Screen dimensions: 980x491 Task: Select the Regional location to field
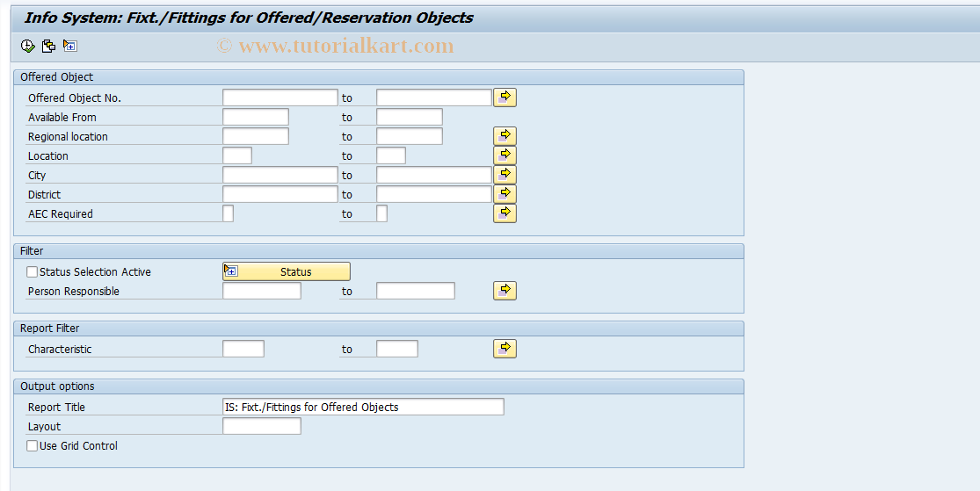click(410, 136)
